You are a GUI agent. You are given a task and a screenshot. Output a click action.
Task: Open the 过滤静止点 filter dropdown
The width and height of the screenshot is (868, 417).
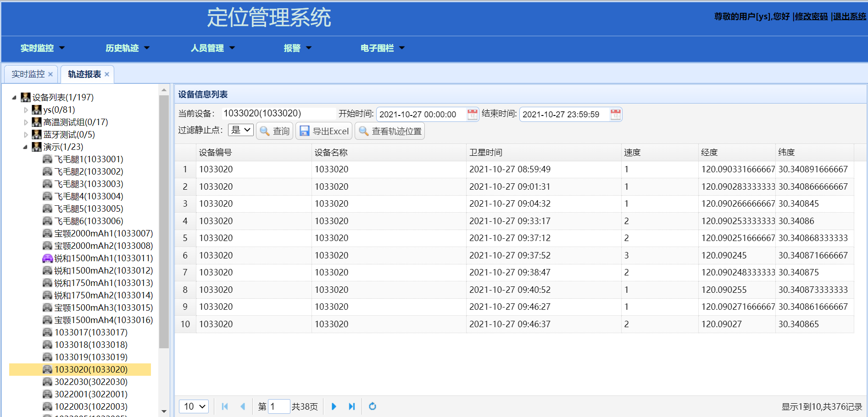[241, 130]
